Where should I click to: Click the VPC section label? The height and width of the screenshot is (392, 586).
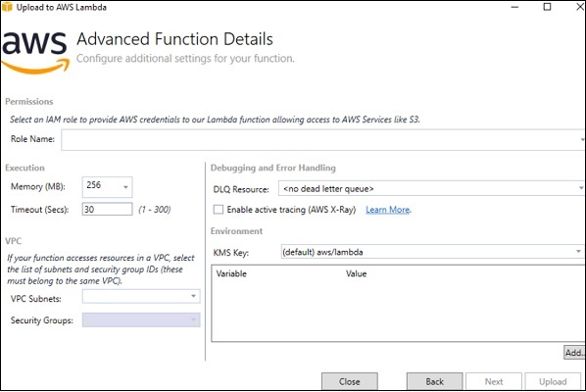[13, 241]
